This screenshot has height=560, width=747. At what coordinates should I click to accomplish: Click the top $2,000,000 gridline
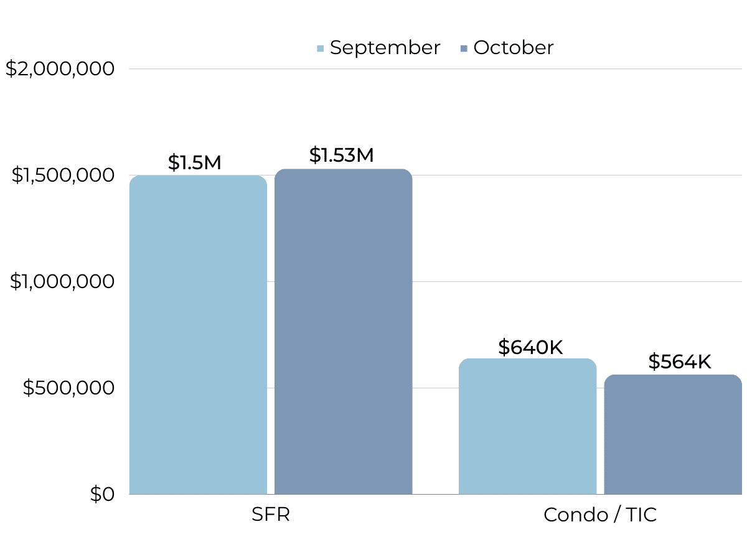point(436,69)
